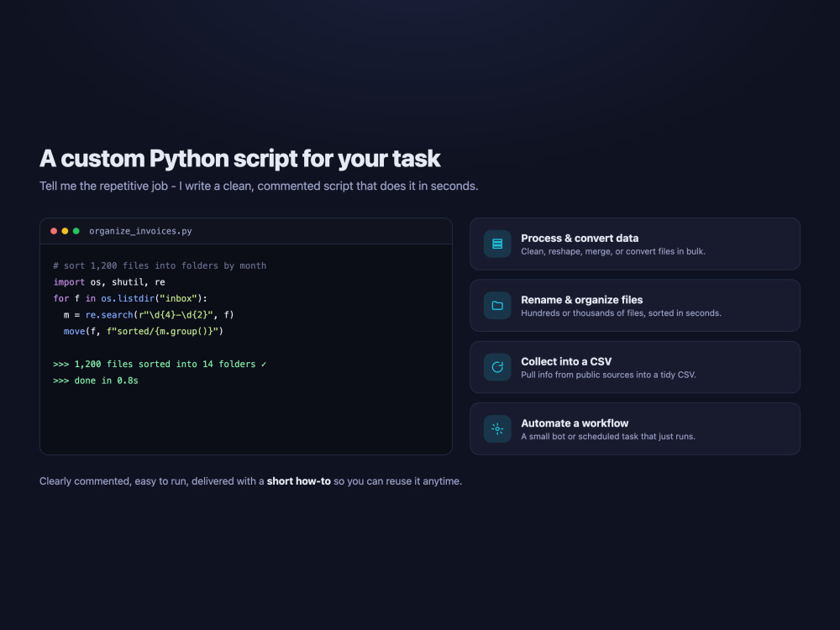Click the yellow dot in code window
840x630 pixels.
point(65,231)
